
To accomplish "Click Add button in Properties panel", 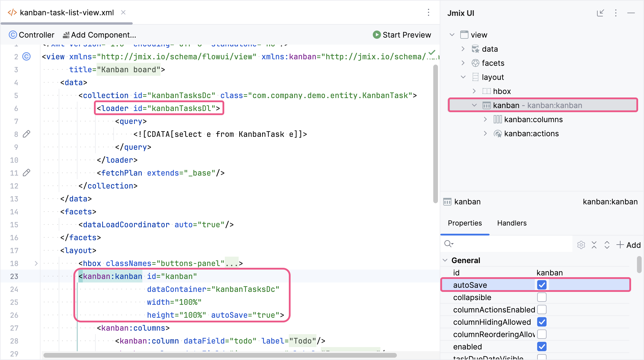I will coord(629,245).
